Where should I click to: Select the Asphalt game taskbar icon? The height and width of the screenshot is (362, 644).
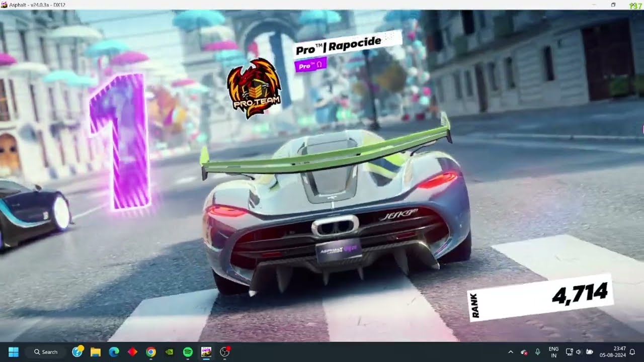pyautogui.click(x=206, y=352)
